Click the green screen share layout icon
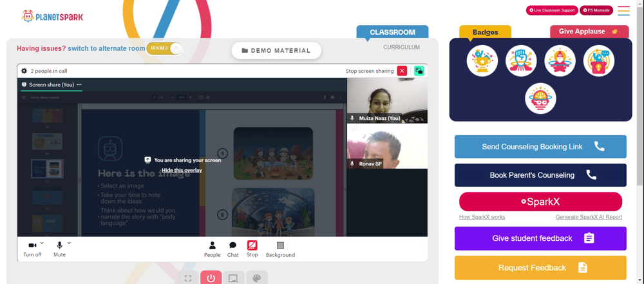Screen dimensions: 644x284 [419, 71]
